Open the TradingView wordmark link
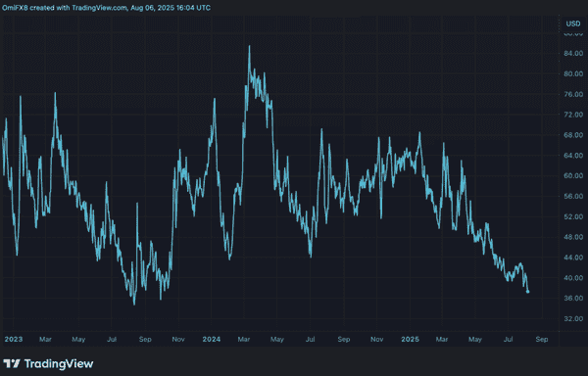Screen dimensions: 588x376 coord(59,363)
